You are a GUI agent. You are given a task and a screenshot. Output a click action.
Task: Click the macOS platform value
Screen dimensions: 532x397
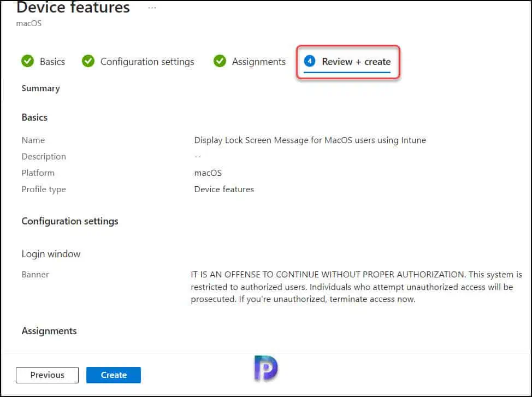pos(208,173)
